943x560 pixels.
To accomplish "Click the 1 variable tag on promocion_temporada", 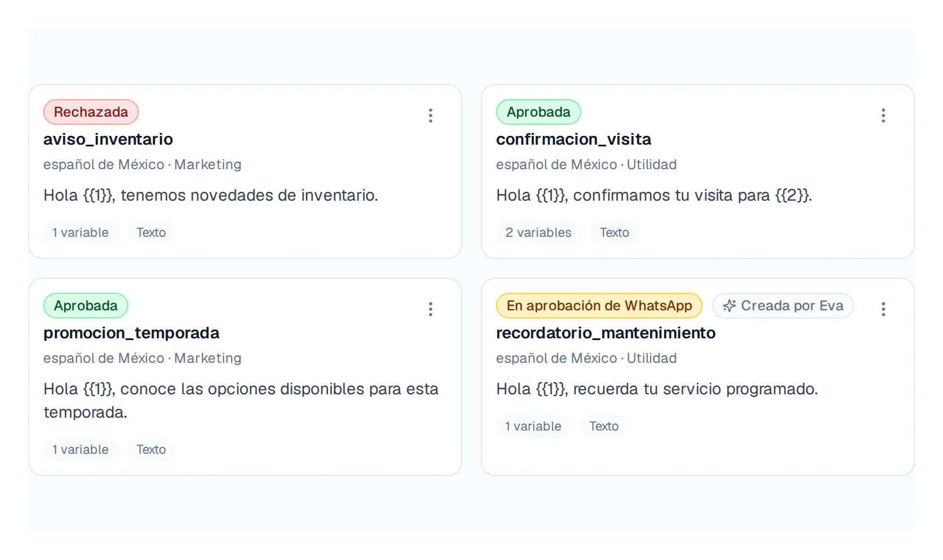I will coord(81,450).
